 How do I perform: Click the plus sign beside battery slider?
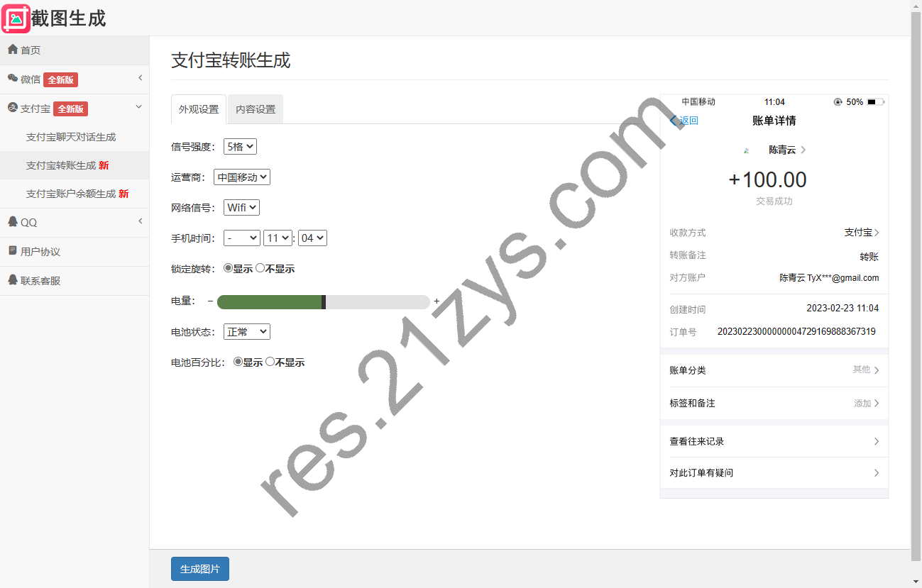[437, 301]
